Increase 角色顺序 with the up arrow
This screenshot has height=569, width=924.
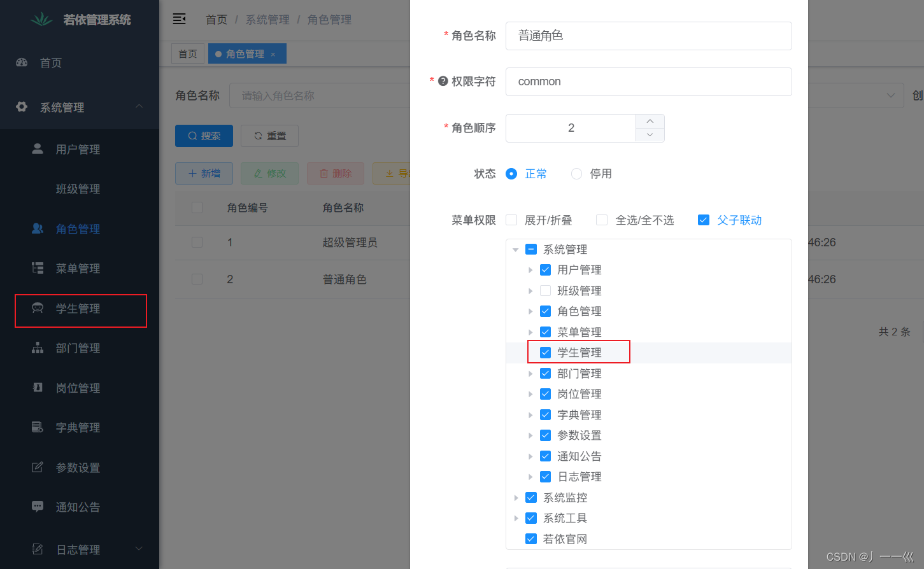pos(650,121)
